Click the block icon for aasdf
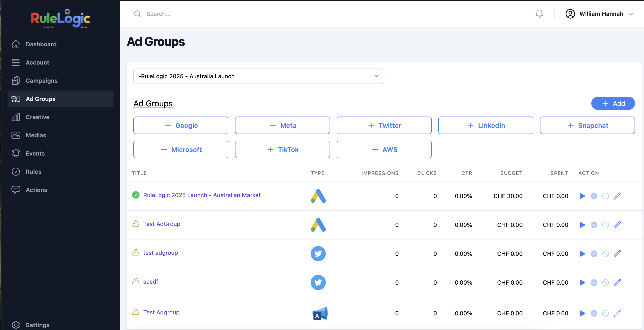The height and width of the screenshot is (330, 644). [x=605, y=282]
